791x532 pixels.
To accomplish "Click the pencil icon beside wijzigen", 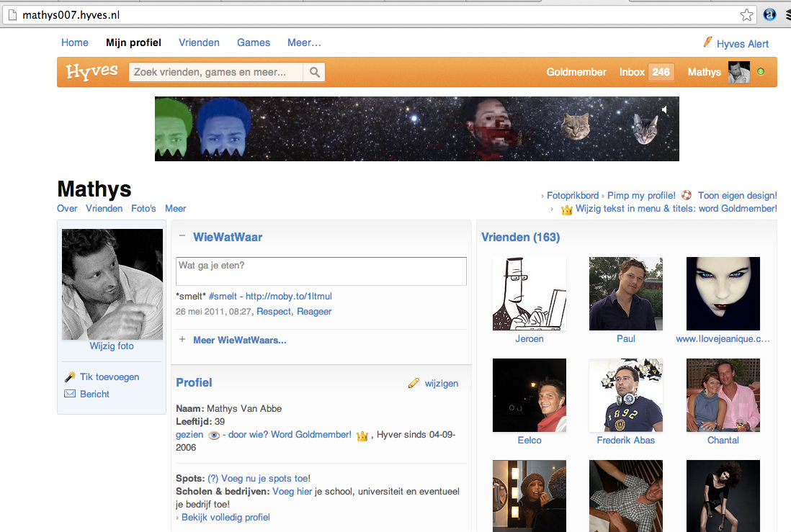I will pos(413,384).
